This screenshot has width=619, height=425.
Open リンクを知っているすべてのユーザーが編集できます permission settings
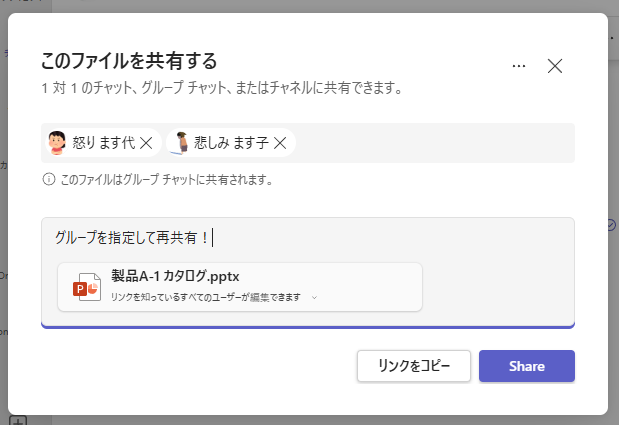point(206,297)
